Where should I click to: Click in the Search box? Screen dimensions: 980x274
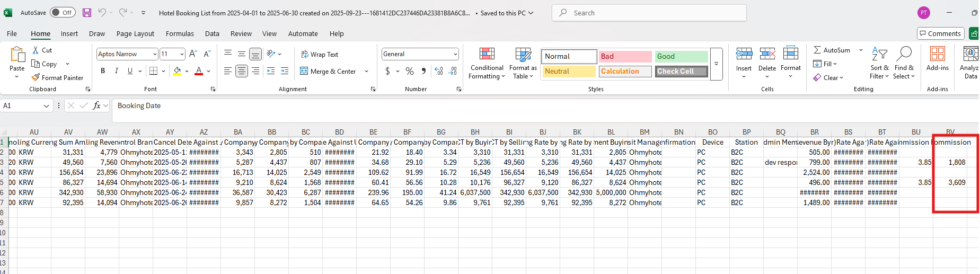tap(649, 13)
